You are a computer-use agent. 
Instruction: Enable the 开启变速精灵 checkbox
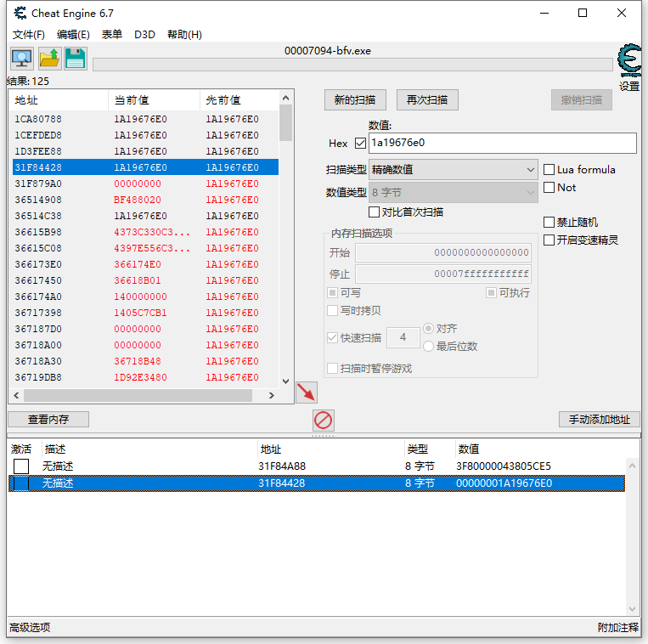pos(549,240)
